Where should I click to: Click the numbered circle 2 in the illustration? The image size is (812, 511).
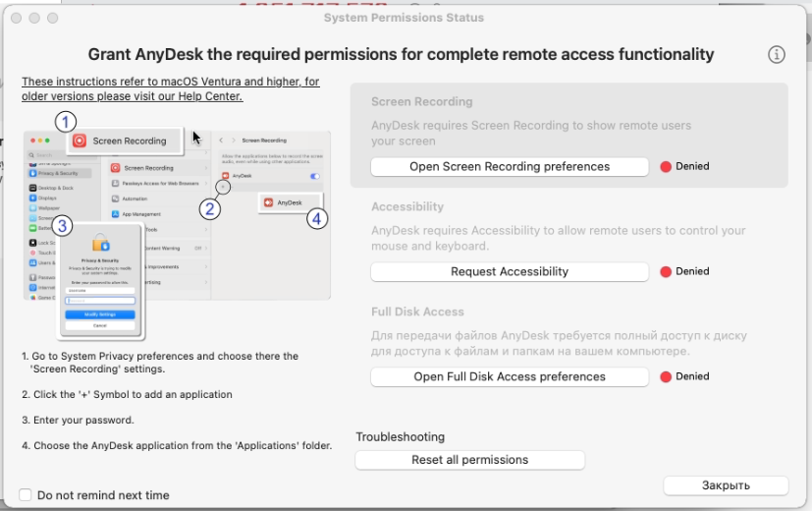tap(209, 208)
